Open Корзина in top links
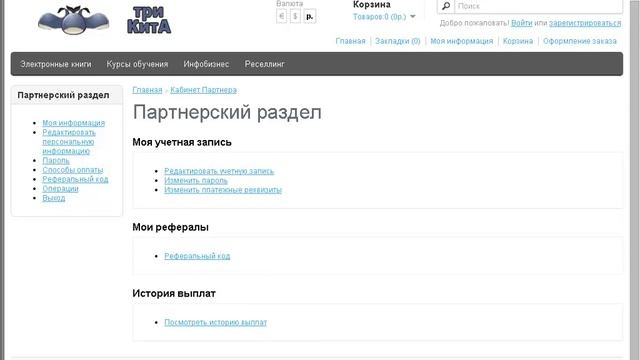 tap(518, 41)
